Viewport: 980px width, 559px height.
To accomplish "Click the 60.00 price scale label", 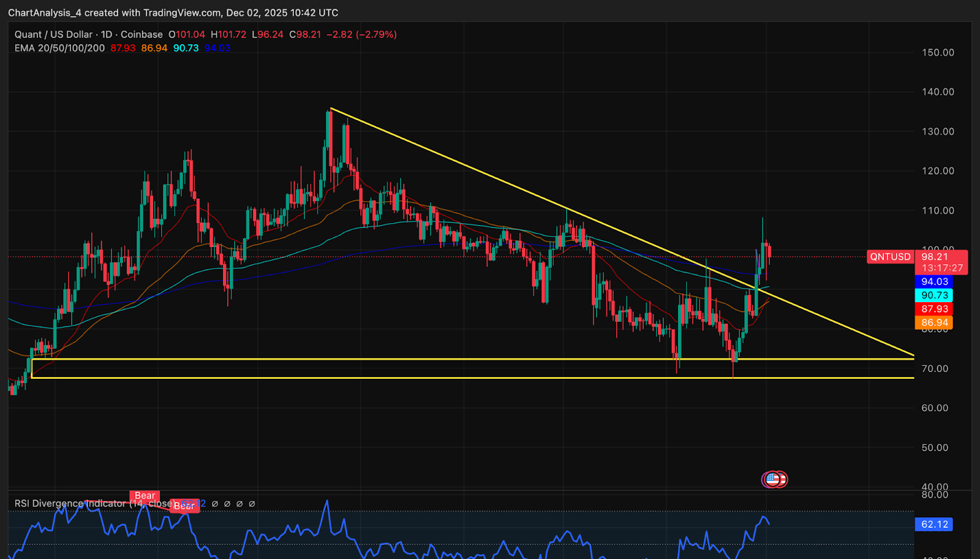I will coord(935,408).
